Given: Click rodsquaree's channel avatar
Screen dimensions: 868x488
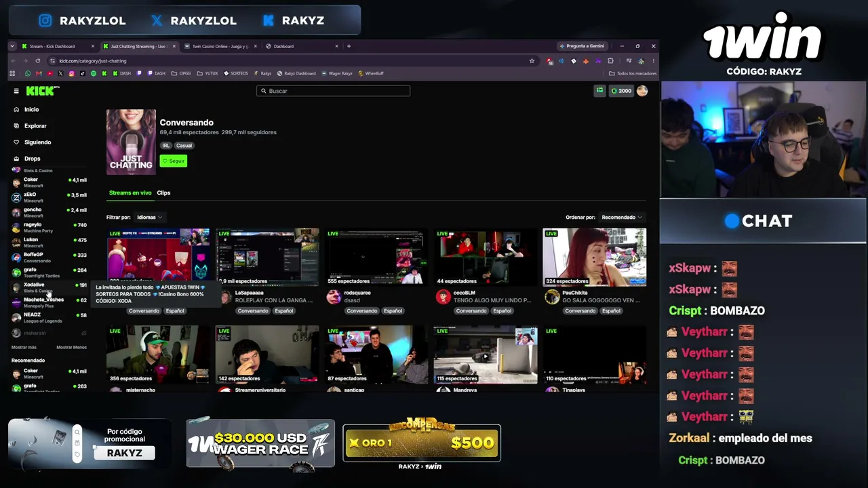Looking at the screenshot, I should (x=333, y=297).
